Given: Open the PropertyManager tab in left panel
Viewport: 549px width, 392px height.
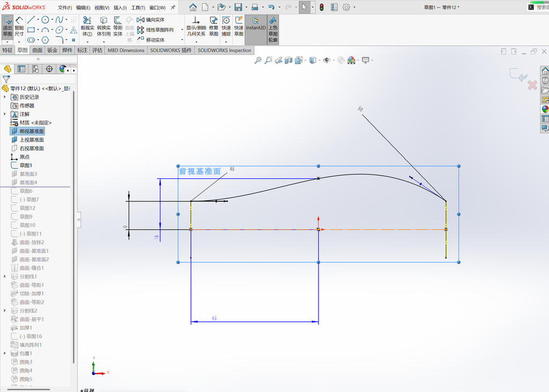Looking at the screenshot, I should click(x=21, y=69).
